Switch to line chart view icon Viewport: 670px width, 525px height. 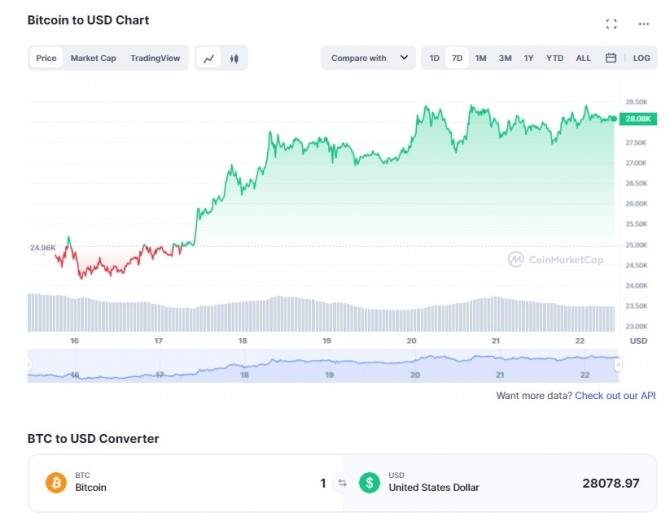coord(209,58)
